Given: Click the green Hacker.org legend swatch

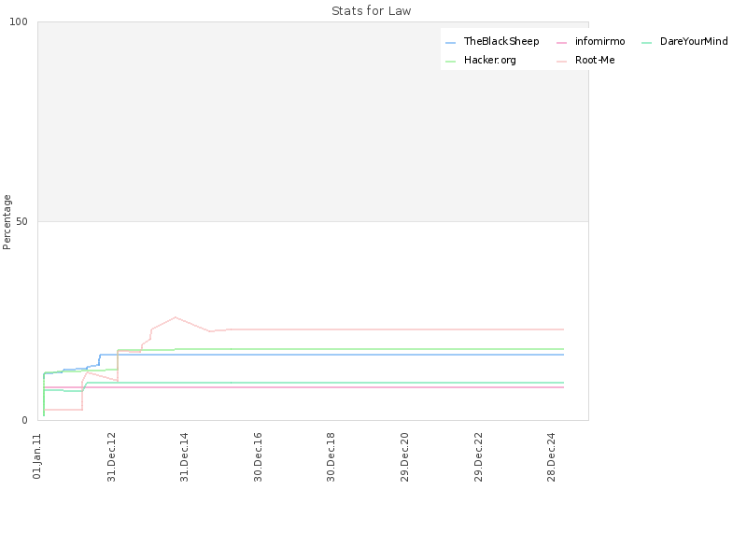Looking at the screenshot, I should 451,62.
